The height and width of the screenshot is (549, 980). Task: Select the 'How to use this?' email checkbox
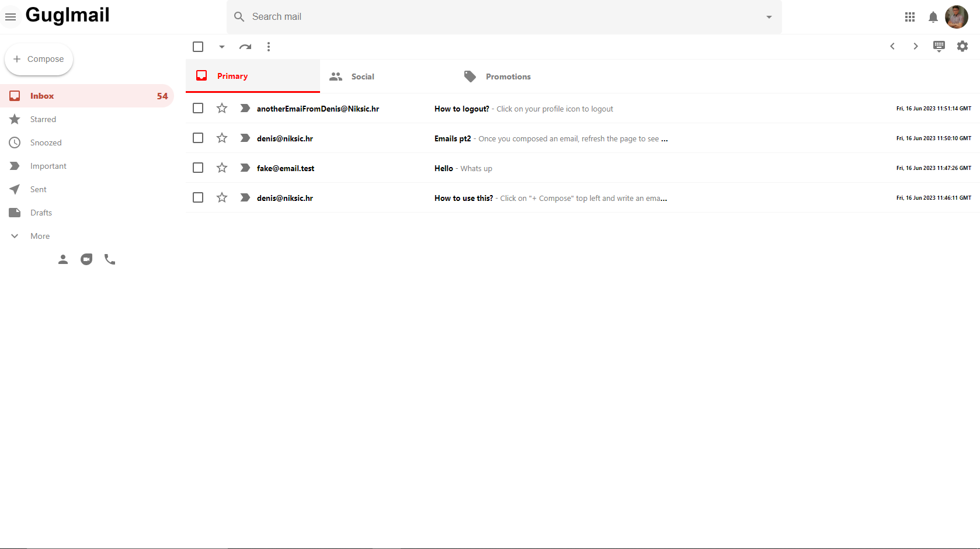pos(198,198)
